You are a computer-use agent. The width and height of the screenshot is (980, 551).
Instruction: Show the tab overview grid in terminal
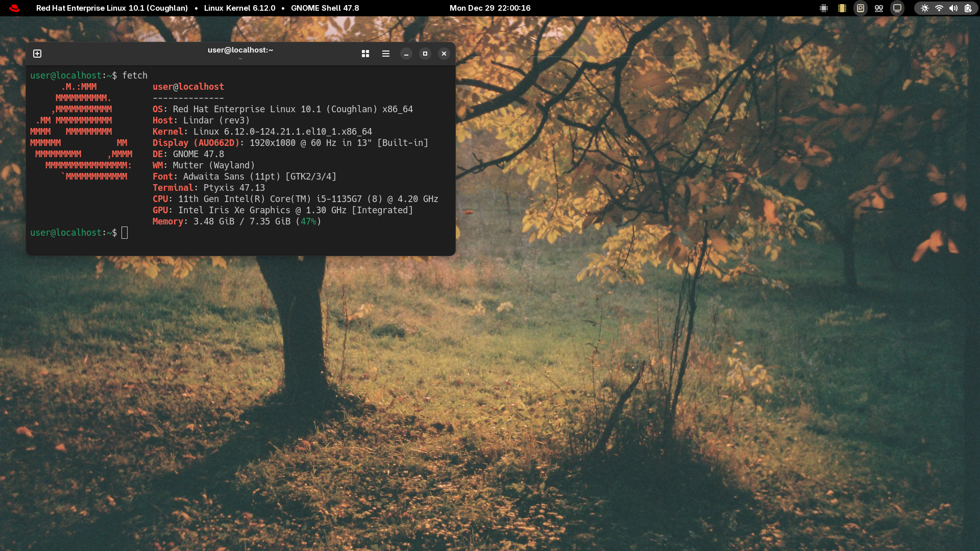click(365, 54)
